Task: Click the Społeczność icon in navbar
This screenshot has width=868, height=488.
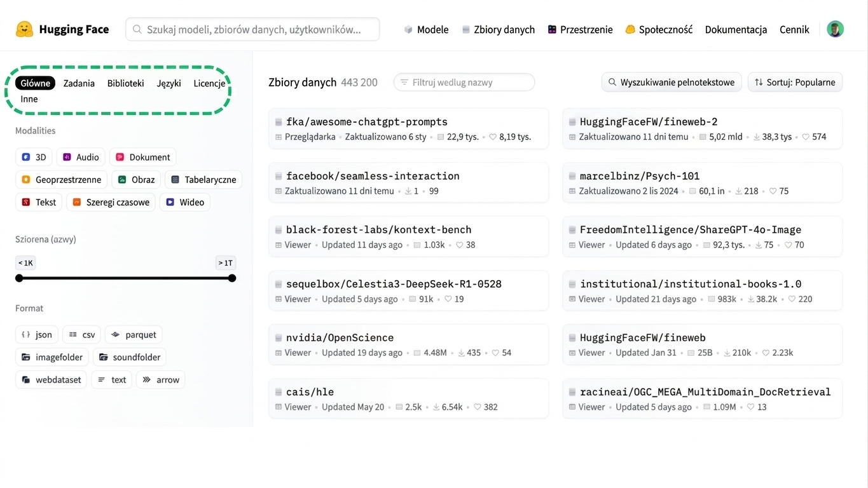Action: point(630,30)
